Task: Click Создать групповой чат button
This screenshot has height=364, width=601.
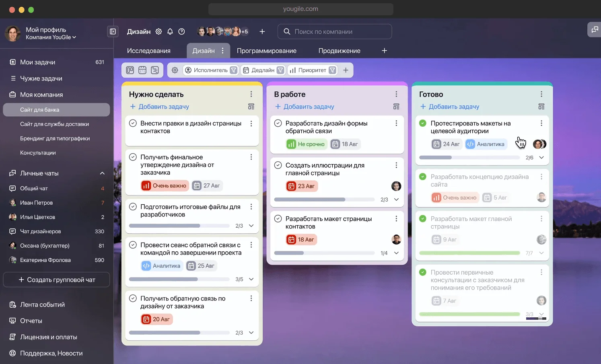Action: coord(56,280)
